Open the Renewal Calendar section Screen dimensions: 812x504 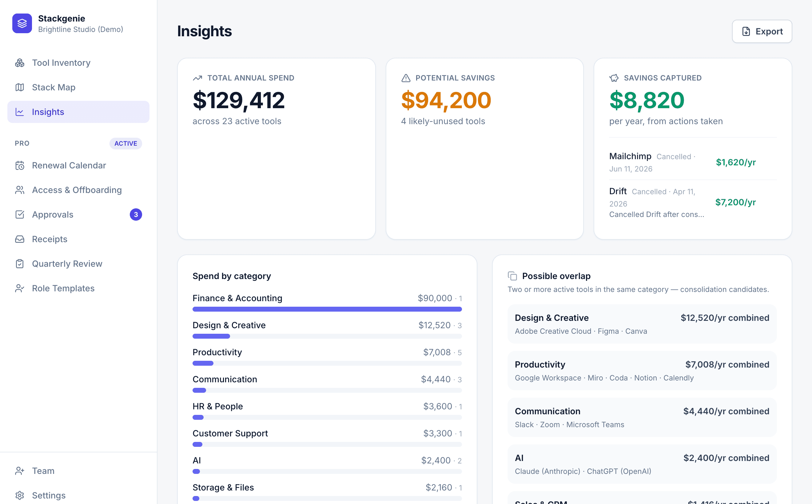coord(78,165)
